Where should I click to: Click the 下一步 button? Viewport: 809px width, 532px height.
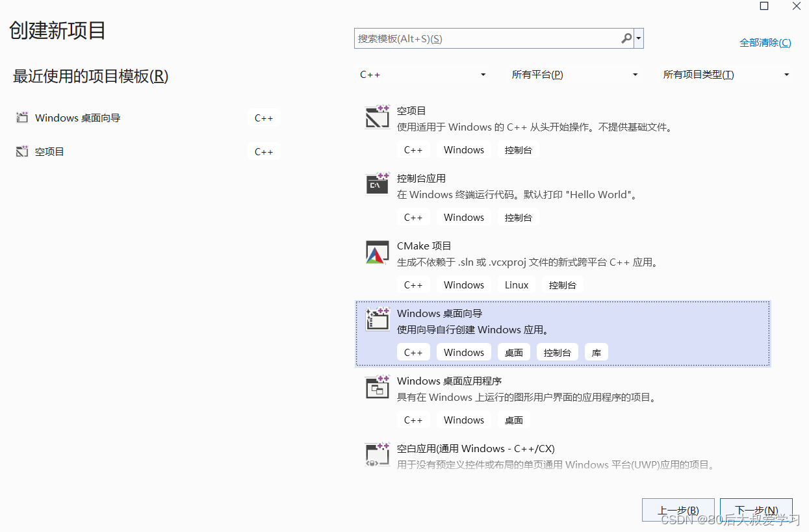[x=756, y=511]
